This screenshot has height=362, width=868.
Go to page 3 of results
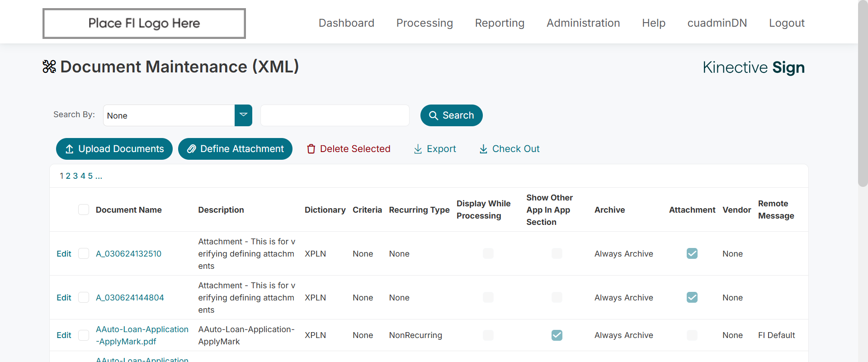click(75, 176)
